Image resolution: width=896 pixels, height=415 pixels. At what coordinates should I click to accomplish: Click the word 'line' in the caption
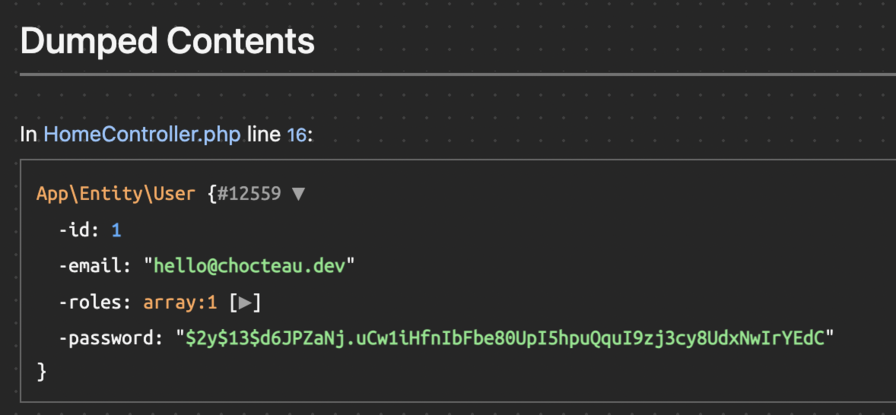pyautogui.click(x=264, y=134)
